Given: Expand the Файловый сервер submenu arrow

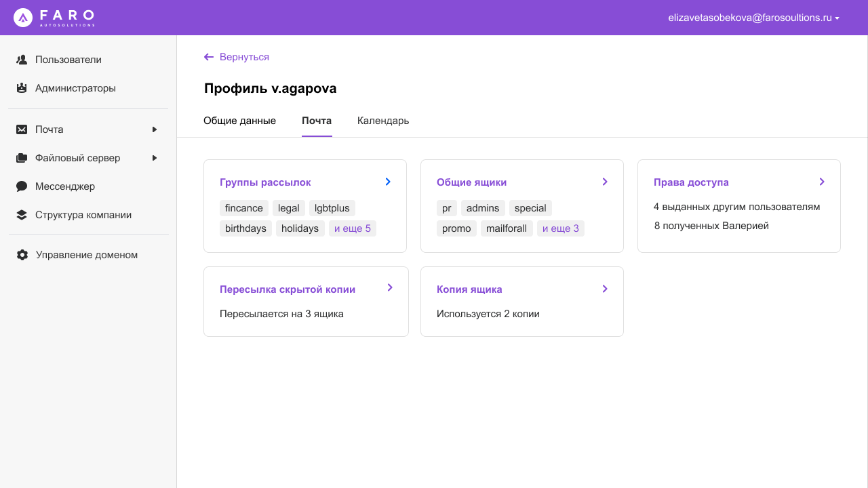Looking at the screenshot, I should tap(154, 157).
